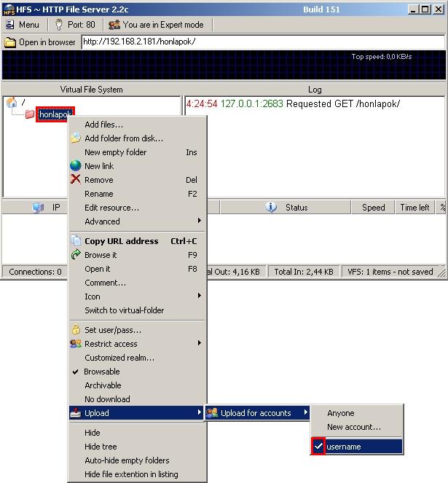The height and width of the screenshot is (483, 448).
Task: Click the URL address field
Action: [x=264, y=42]
